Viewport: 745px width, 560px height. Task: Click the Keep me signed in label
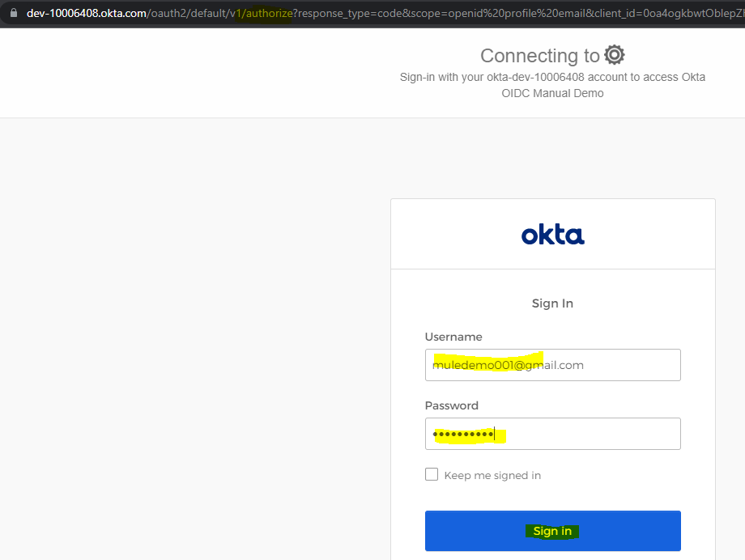tap(492, 476)
